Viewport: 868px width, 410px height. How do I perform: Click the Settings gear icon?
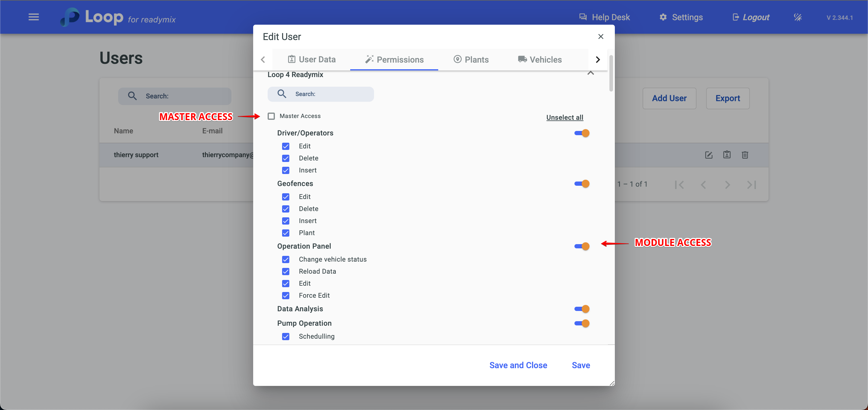pos(663,17)
